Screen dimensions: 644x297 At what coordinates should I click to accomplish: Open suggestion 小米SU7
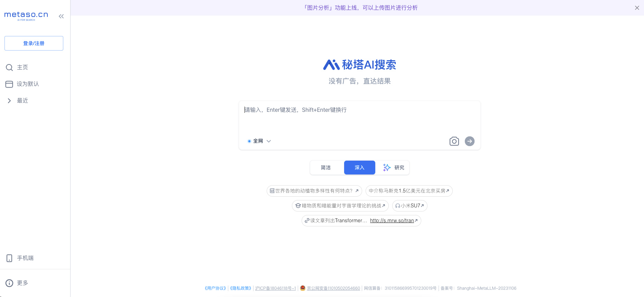click(x=410, y=206)
